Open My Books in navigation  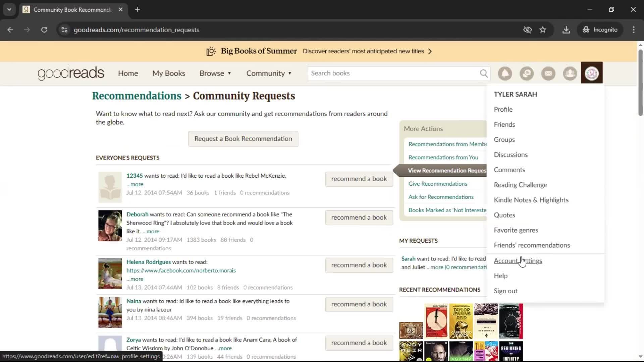pyautogui.click(x=169, y=73)
